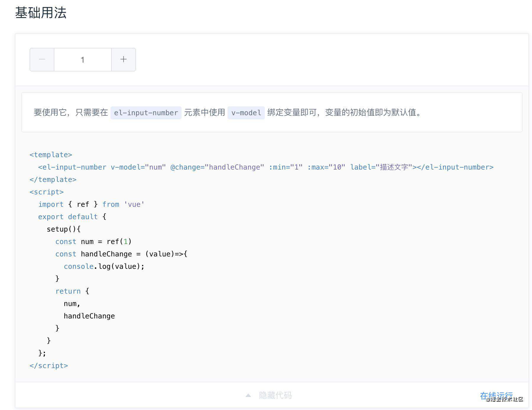Click the setup(){ line
This screenshot has width=532, height=410.
[64, 229]
